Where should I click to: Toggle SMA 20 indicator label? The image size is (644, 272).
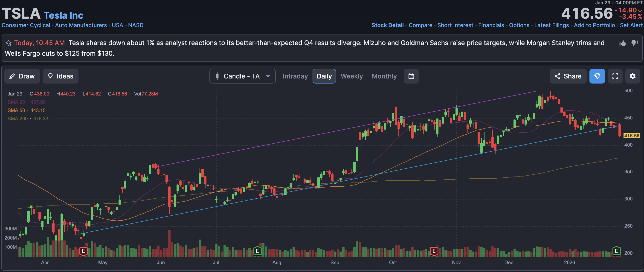tap(16, 102)
